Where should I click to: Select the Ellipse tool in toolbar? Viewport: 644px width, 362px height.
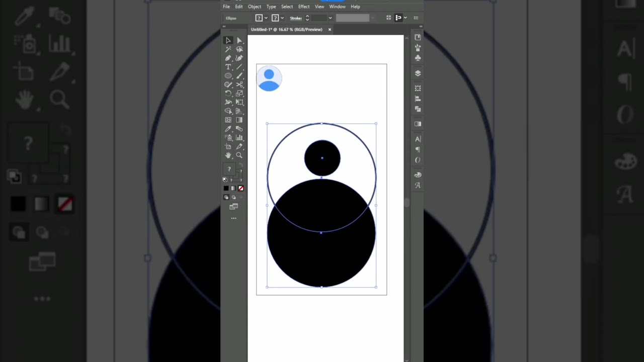228,76
